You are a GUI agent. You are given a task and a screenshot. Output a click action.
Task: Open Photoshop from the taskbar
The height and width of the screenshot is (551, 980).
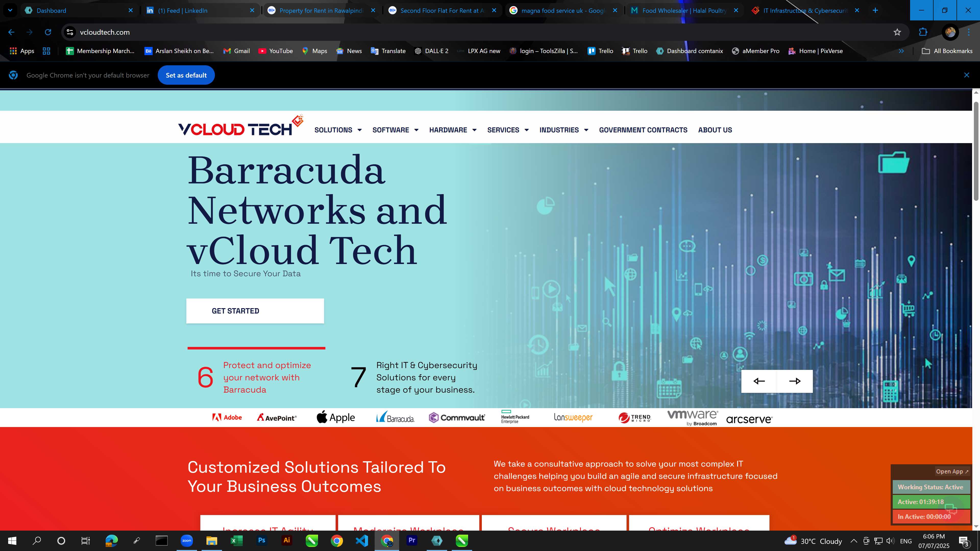pyautogui.click(x=262, y=541)
